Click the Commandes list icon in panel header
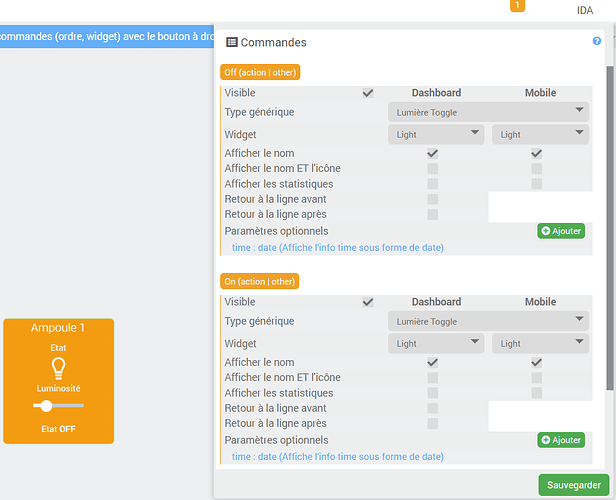The image size is (616, 500). coord(232,43)
